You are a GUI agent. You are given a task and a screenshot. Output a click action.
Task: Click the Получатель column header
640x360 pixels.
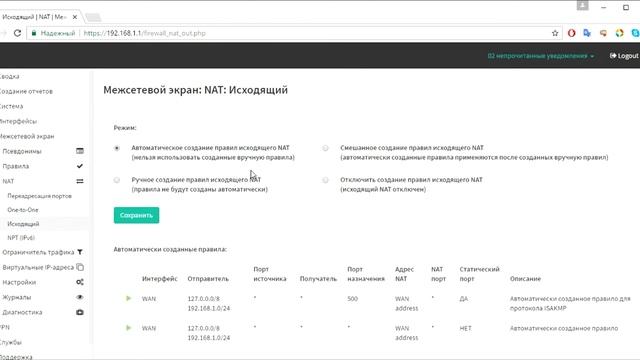(x=318, y=279)
